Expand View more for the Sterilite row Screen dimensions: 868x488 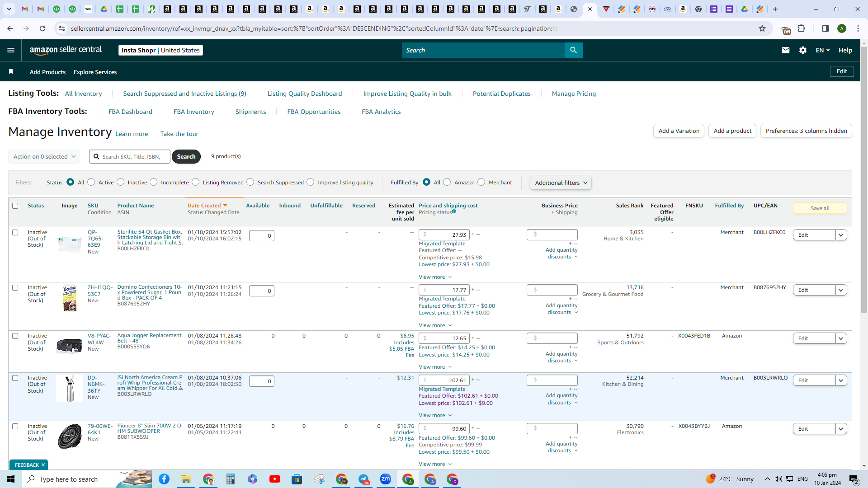point(435,277)
